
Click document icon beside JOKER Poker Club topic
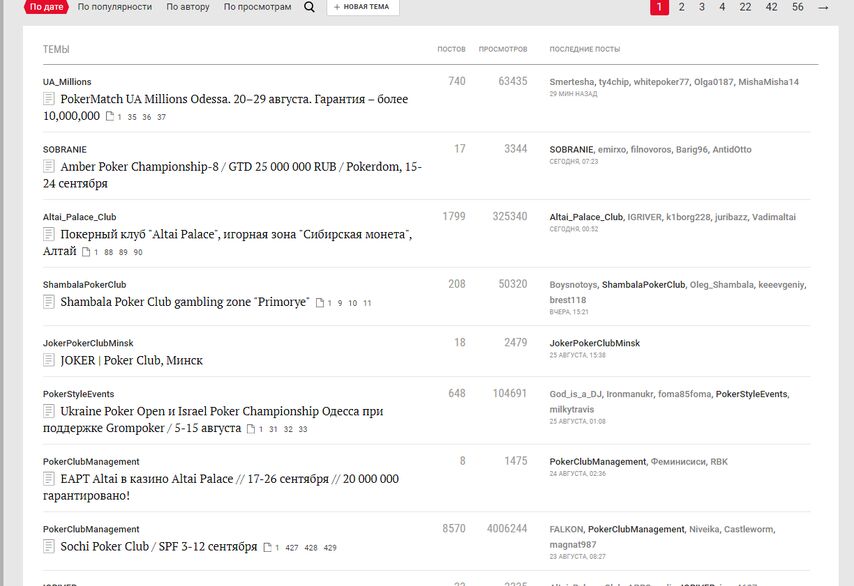coord(49,360)
